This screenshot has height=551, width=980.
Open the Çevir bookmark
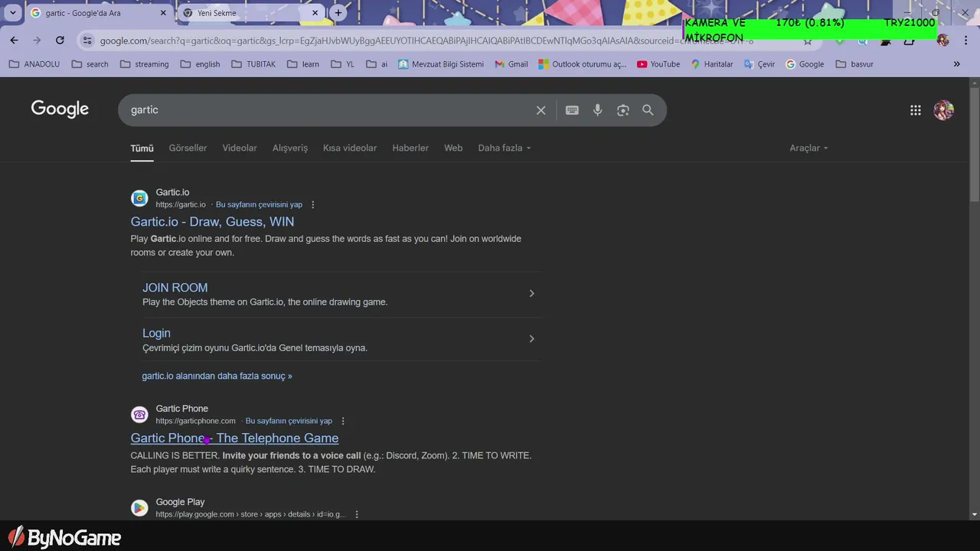[759, 64]
